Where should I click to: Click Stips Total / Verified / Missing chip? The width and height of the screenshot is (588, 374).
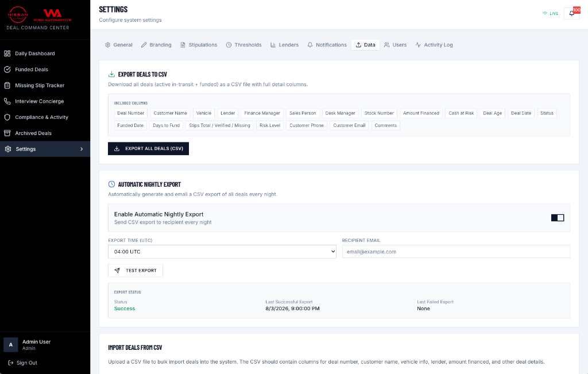point(219,126)
